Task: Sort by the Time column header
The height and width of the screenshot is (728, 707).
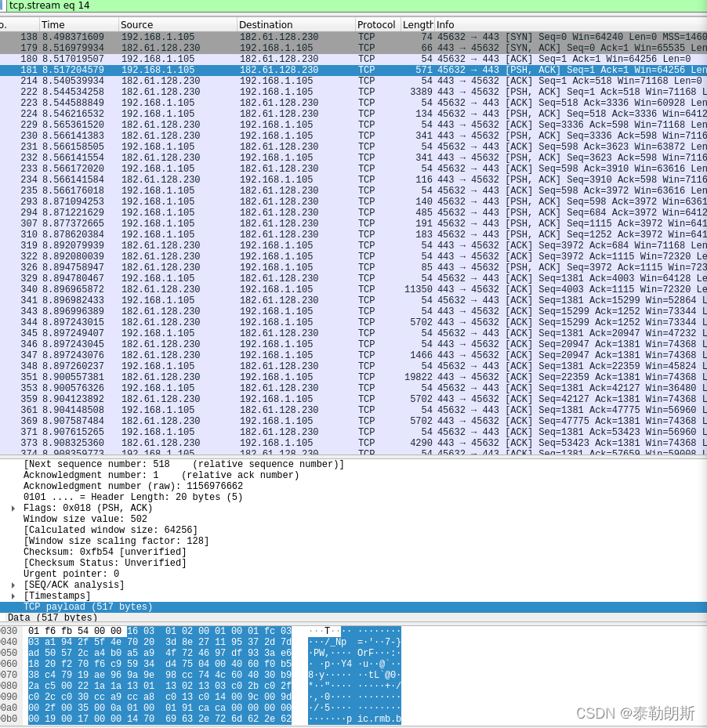Action: 78,24
